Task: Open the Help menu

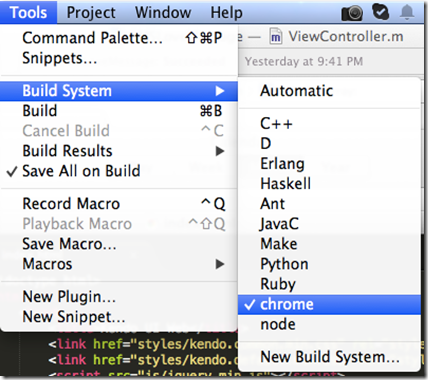Action: 226,13
